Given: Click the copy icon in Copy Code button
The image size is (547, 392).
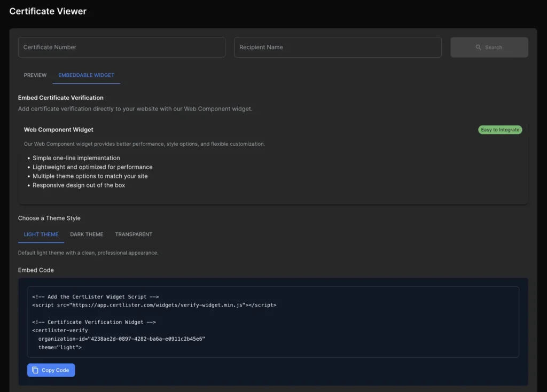Looking at the screenshot, I should [35, 370].
